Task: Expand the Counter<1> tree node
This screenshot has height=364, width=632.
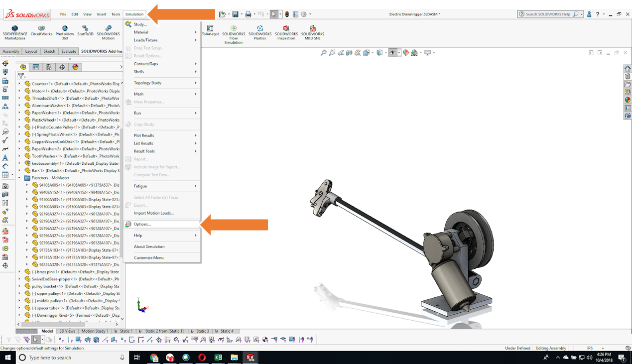Action: [19, 84]
